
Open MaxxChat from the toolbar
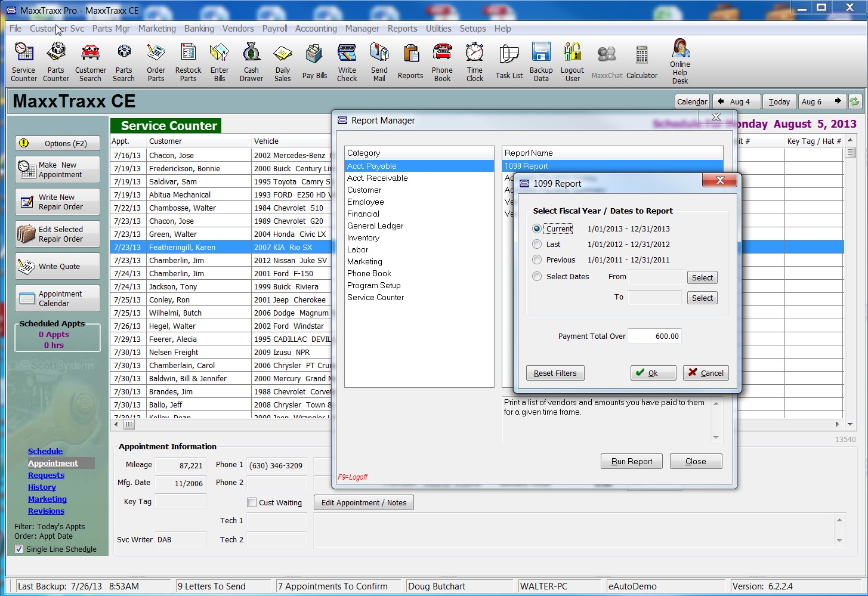tap(607, 62)
